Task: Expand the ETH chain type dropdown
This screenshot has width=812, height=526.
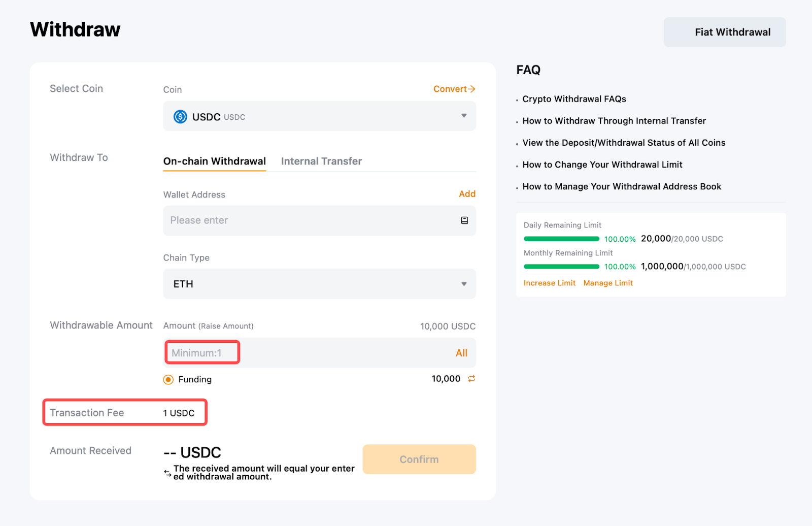Action: (x=319, y=284)
